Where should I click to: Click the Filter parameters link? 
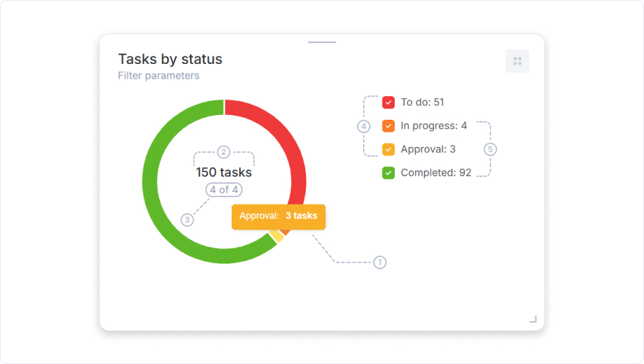coord(158,75)
